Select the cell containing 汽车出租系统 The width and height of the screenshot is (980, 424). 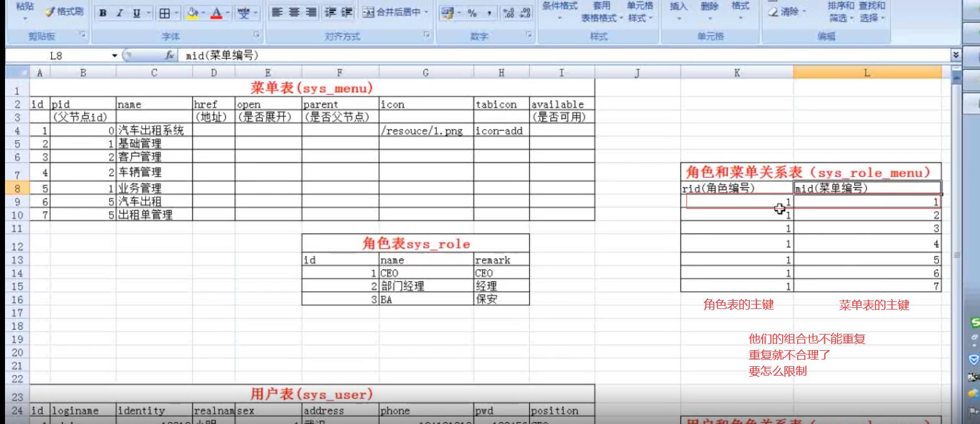(x=154, y=131)
